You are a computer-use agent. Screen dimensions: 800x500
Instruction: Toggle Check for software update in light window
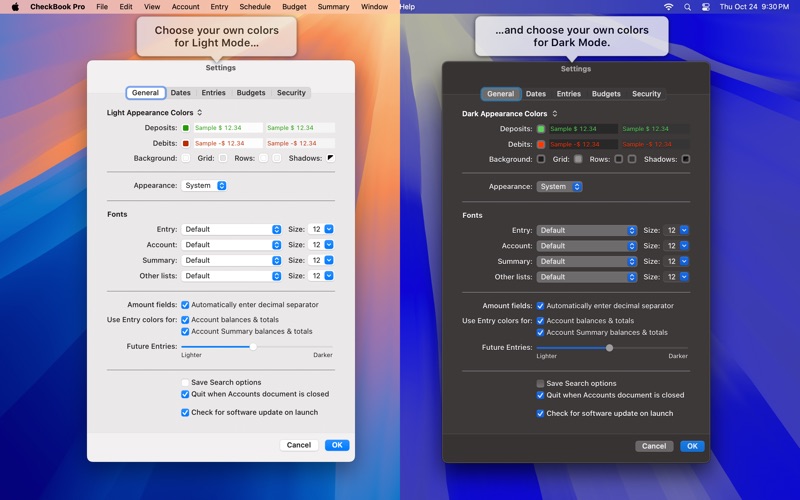coord(185,412)
